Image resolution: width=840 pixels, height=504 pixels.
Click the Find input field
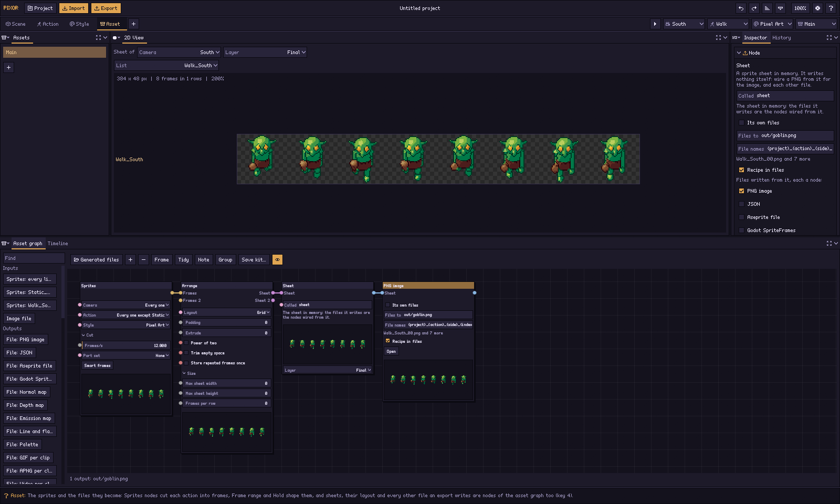pyautogui.click(x=34, y=258)
